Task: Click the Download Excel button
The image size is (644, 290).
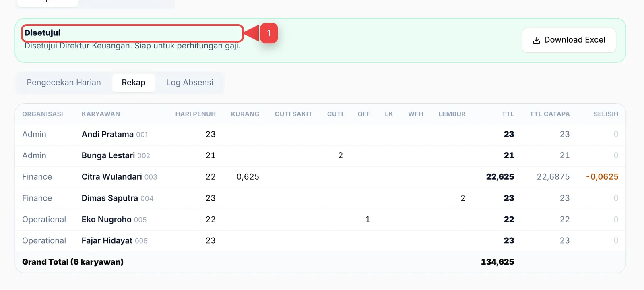Action: (x=569, y=40)
